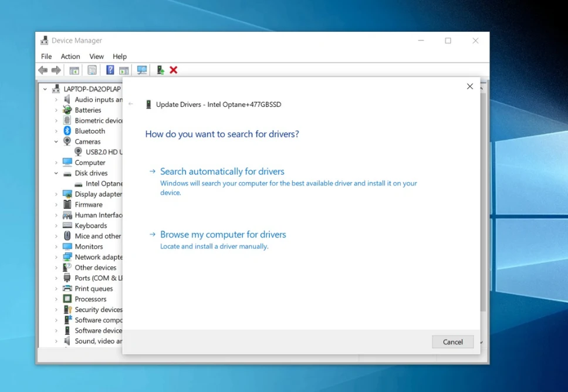Collapse the LAPTOP-DA2OPLAP root node

coord(45,89)
